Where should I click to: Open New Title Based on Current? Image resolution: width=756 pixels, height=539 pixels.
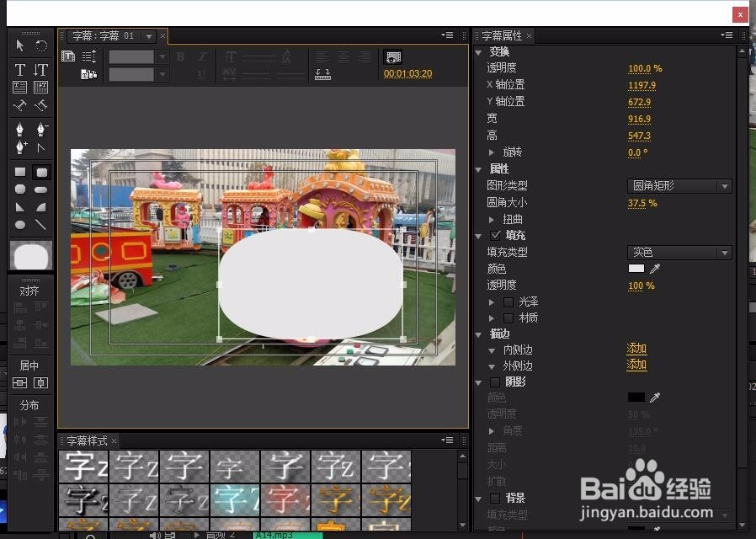(68, 56)
